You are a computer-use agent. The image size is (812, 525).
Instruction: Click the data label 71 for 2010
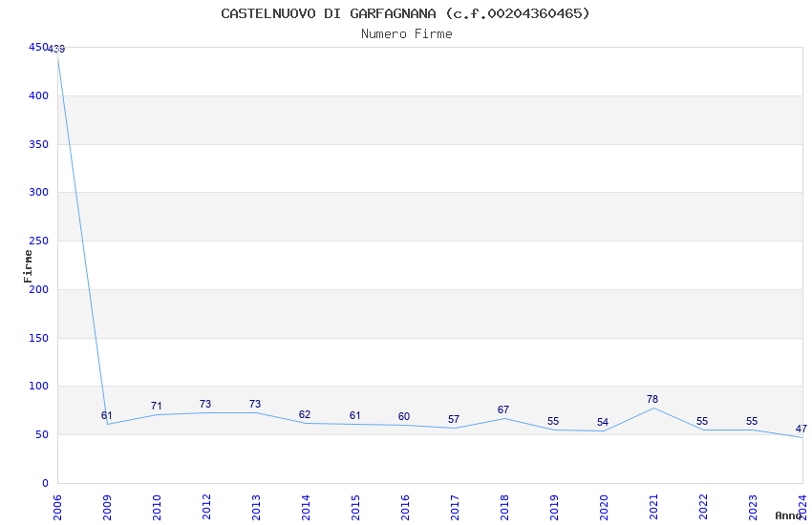(157, 406)
